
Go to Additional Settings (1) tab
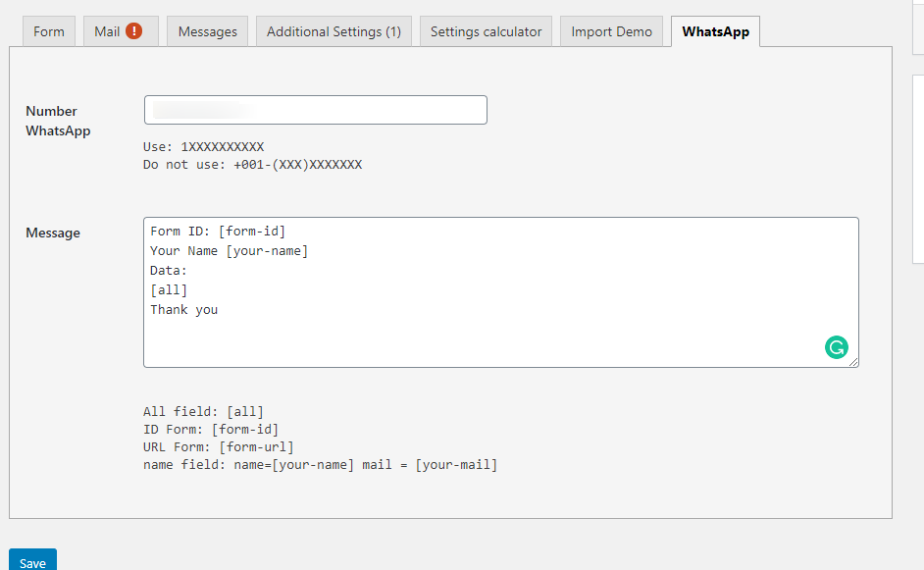(x=334, y=31)
